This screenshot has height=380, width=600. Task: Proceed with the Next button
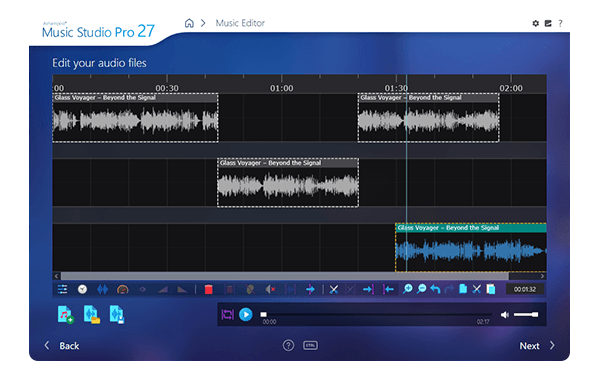537,346
